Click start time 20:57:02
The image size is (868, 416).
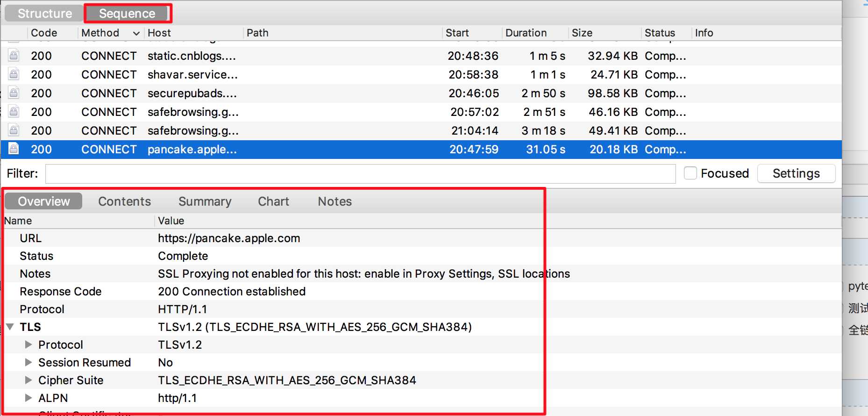(475, 112)
